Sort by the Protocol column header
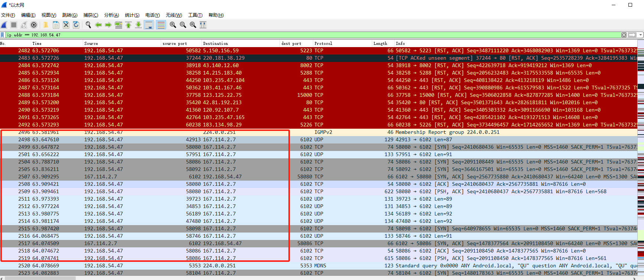 (323, 43)
